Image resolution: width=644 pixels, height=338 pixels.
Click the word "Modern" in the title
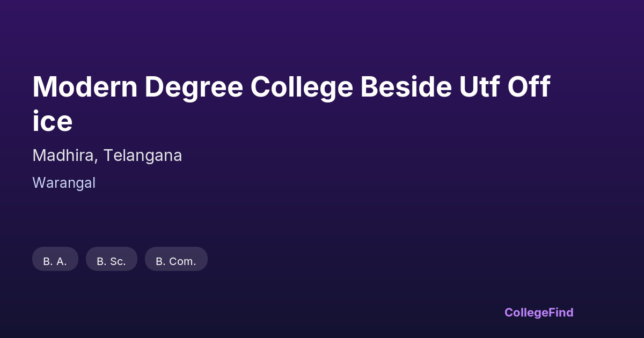click(85, 87)
